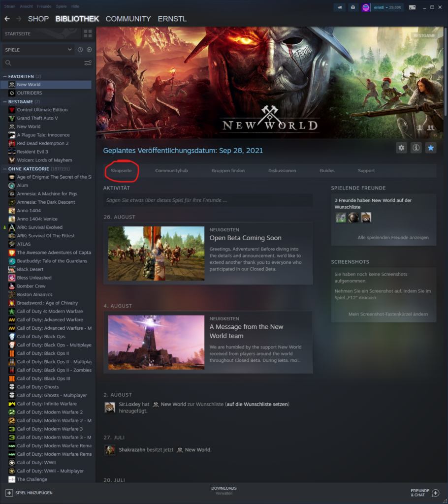448x504 pixels.
Task: Open the Ansicht menu
Action: 26,6
